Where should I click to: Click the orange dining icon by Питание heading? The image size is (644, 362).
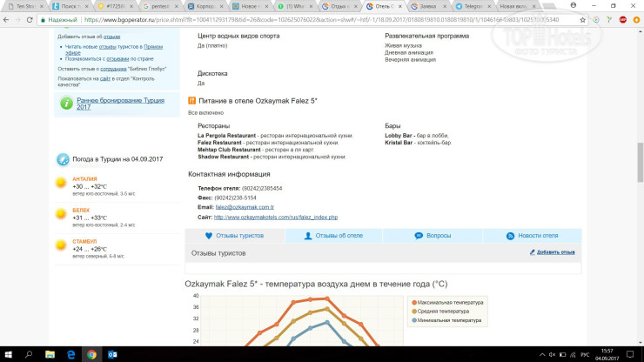191,101
